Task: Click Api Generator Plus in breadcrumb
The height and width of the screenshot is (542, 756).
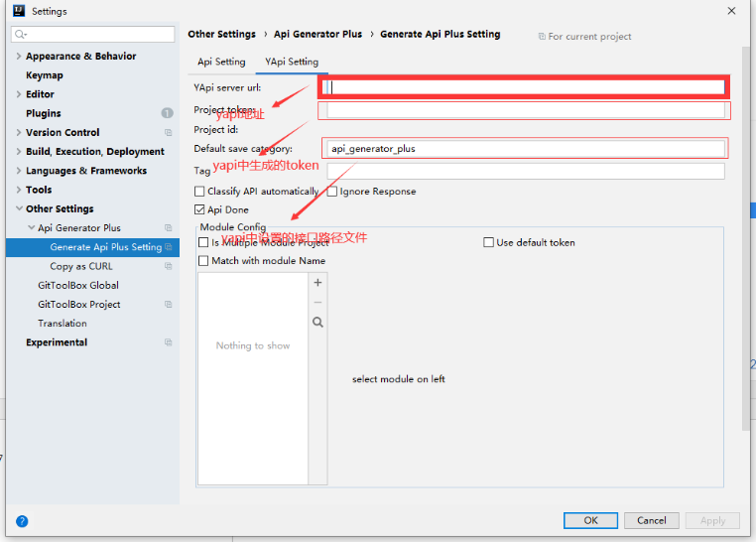Action: 317,34
